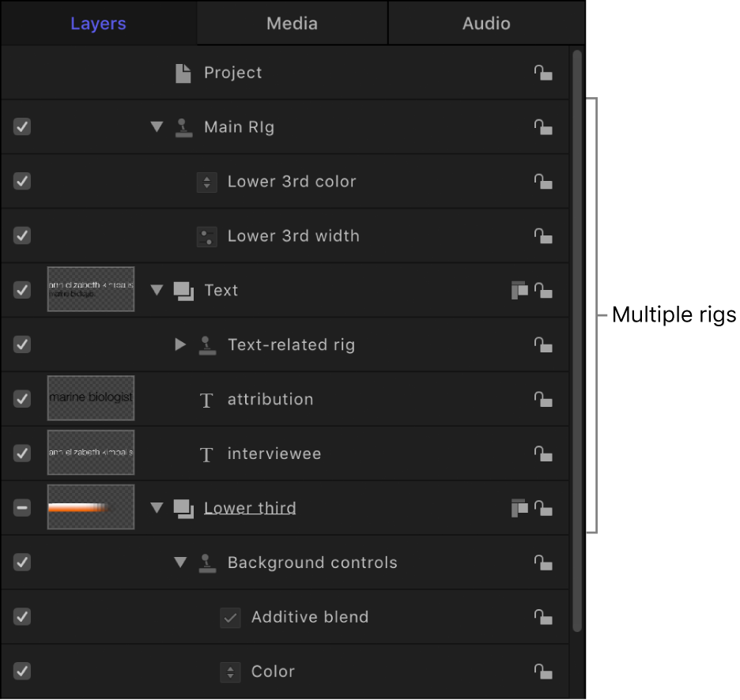Select the Lower third group name
This screenshot has width=740, height=700.
point(250,508)
